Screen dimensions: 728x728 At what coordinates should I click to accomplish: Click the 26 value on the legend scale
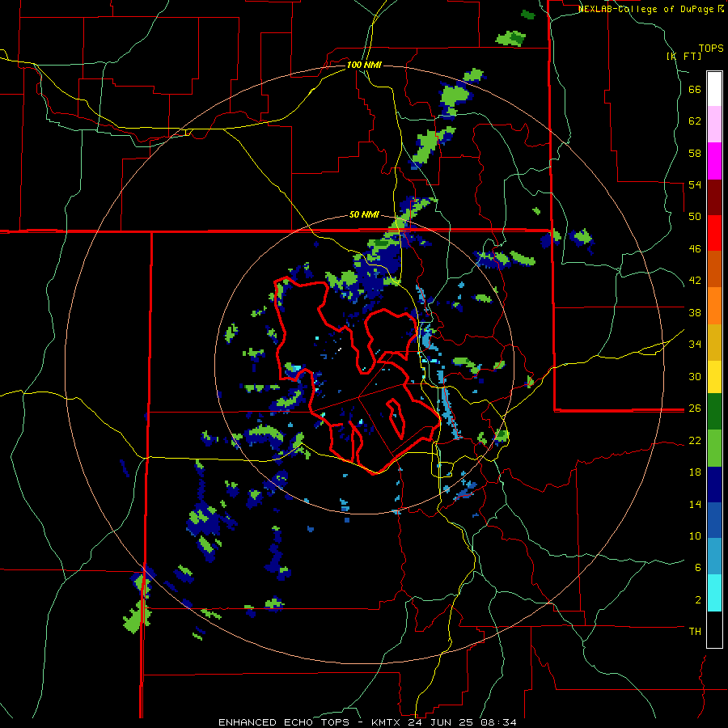pos(695,408)
